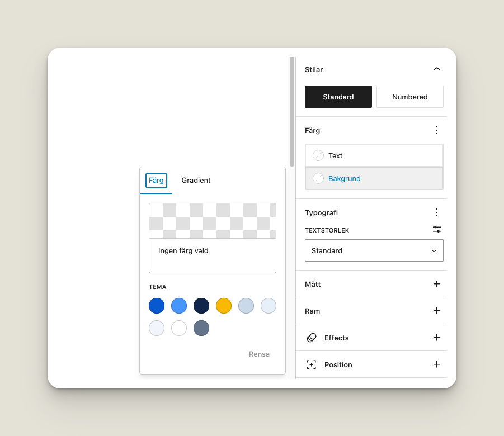Collapse the Stilar section
Image resolution: width=504 pixels, height=436 pixels.
[x=437, y=69]
